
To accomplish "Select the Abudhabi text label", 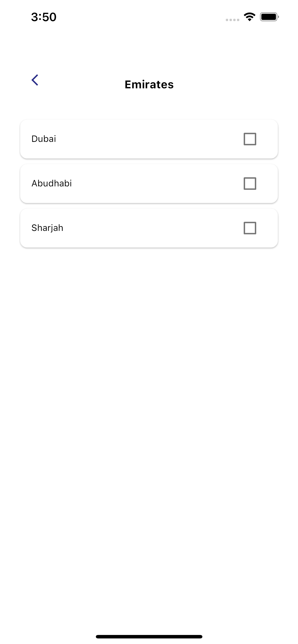I will coord(52,183).
